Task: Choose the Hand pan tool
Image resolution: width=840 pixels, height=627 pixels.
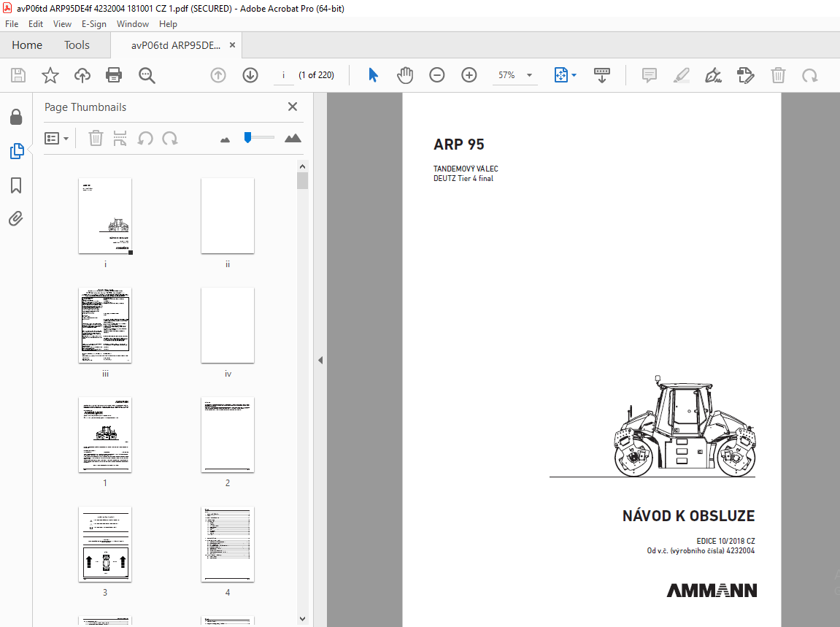Action: [x=405, y=75]
